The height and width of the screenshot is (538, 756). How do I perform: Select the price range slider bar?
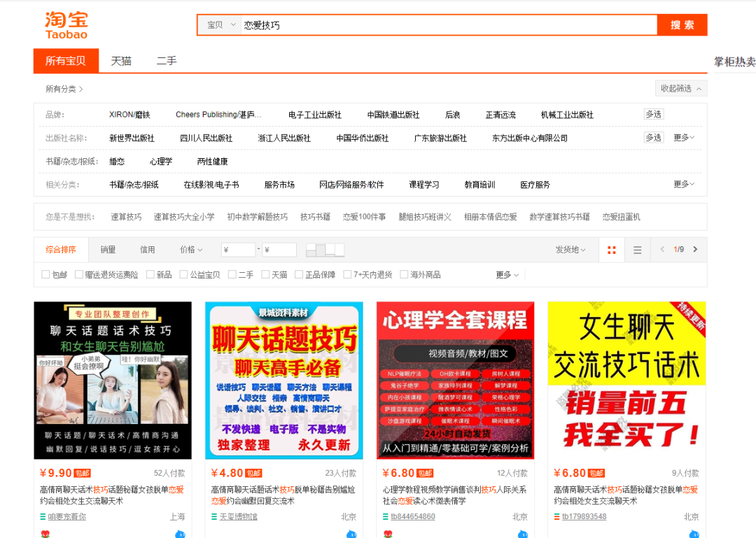(325, 250)
